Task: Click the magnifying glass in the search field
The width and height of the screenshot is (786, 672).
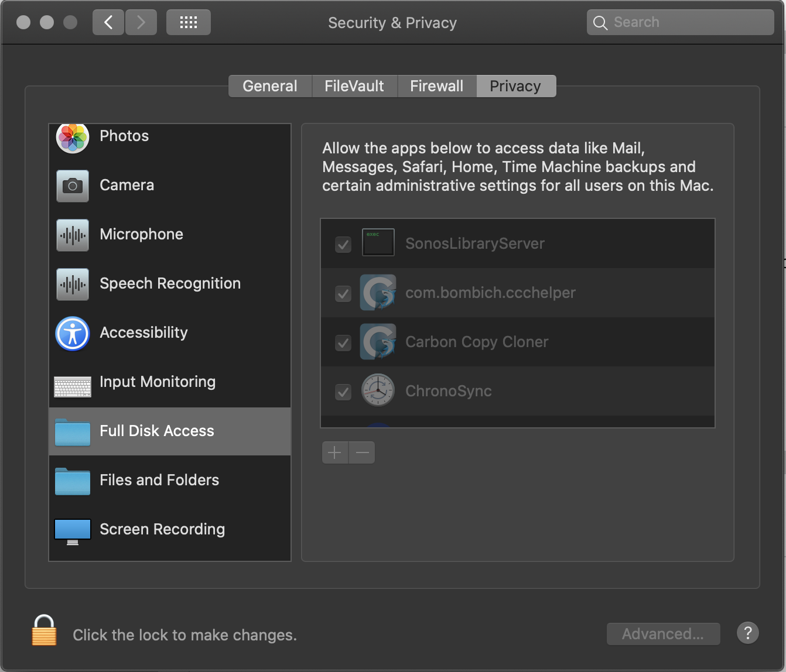Action: point(600,23)
